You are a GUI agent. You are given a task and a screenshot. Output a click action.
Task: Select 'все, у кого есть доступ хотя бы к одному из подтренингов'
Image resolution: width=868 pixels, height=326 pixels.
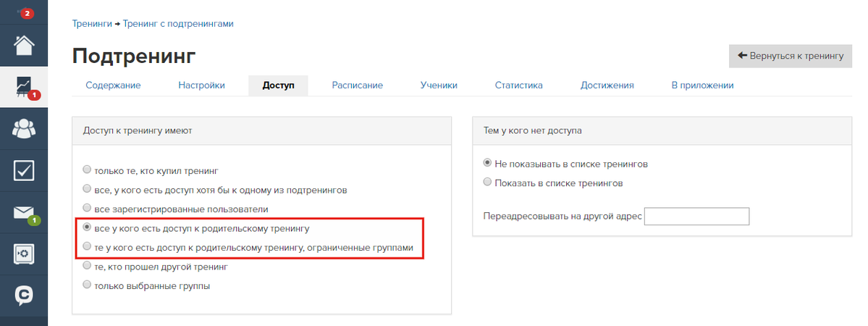pyautogui.click(x=86, y=189)
